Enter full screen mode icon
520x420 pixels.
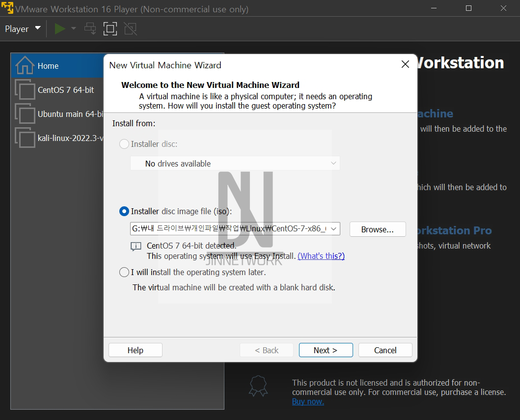[110, 28]
